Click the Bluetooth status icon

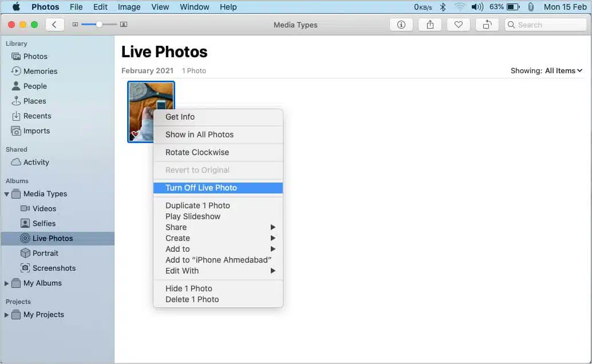tap(443, 7)
